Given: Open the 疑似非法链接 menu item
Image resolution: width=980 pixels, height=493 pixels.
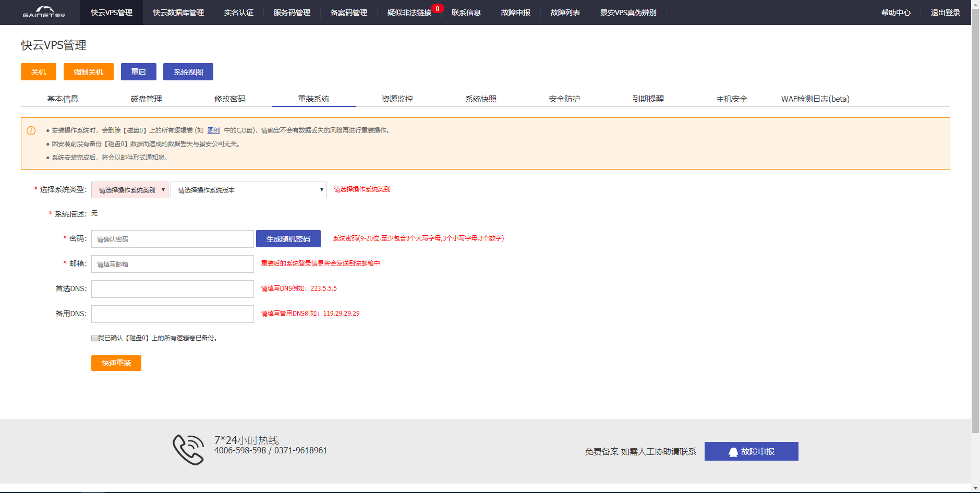Looking at the screenshot, I should click(409, 13).
